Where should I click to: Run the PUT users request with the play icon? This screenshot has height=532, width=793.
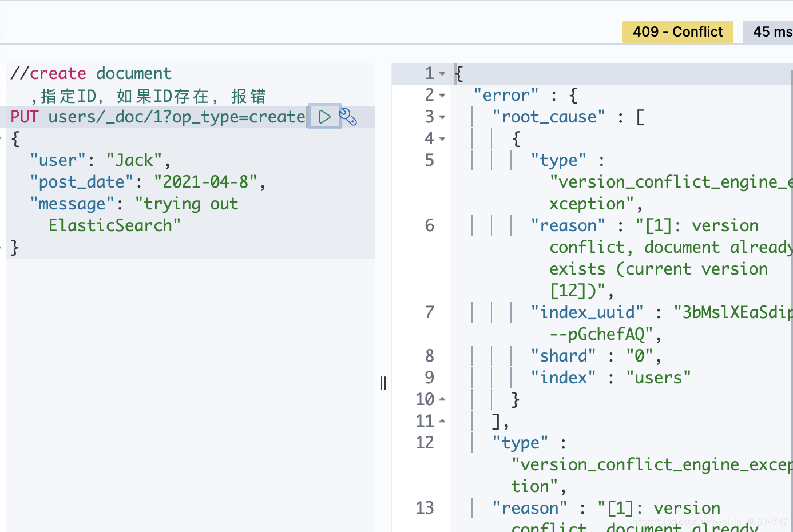pyautogui.click(x=324, y=117)
